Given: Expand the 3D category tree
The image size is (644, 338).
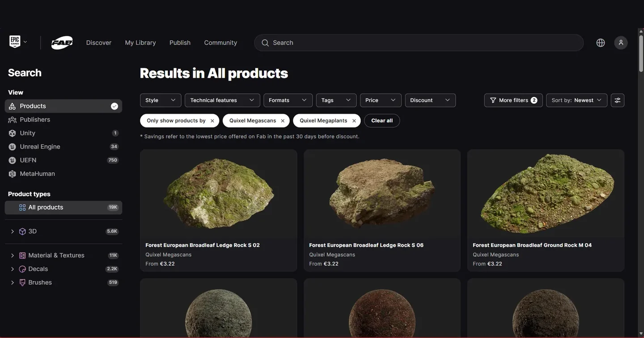Looking at the screenshot, I should pos(13,231).
